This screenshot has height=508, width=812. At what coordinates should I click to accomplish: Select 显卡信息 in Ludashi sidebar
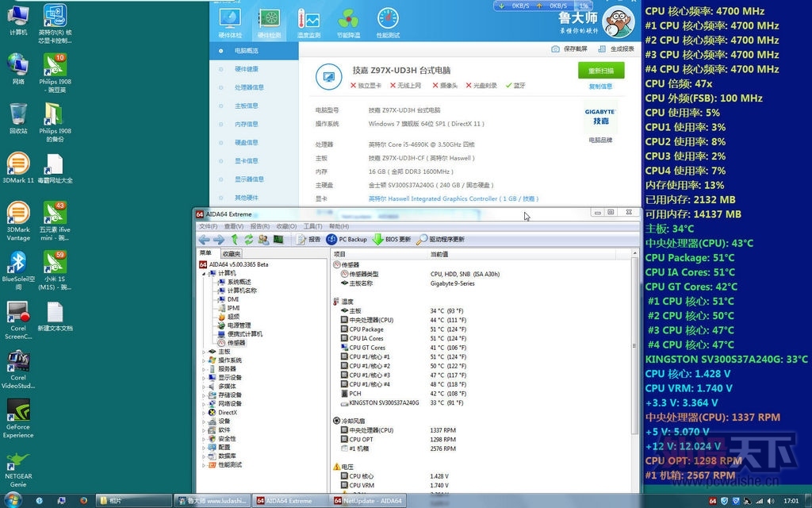click(247, 161)
